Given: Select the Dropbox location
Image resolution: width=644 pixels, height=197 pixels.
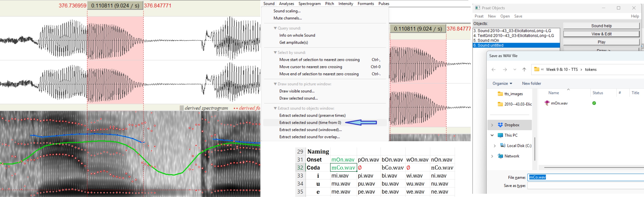Looking at the screenshot, I should point(511,125).
